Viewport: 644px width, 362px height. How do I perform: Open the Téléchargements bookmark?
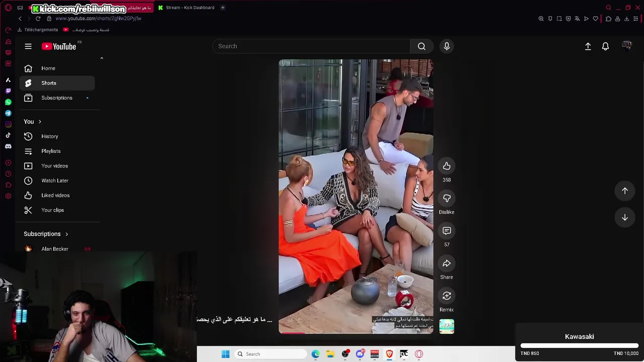point(38,30)
